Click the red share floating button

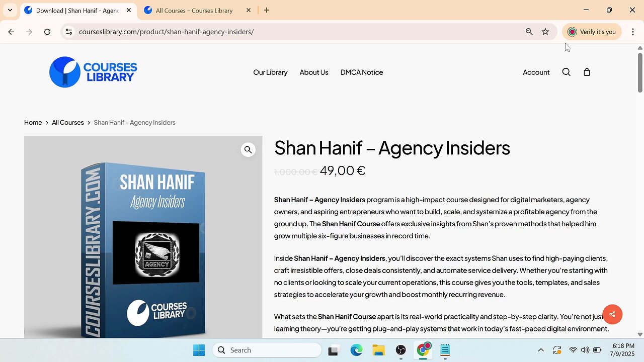click(x=612, y=314)
